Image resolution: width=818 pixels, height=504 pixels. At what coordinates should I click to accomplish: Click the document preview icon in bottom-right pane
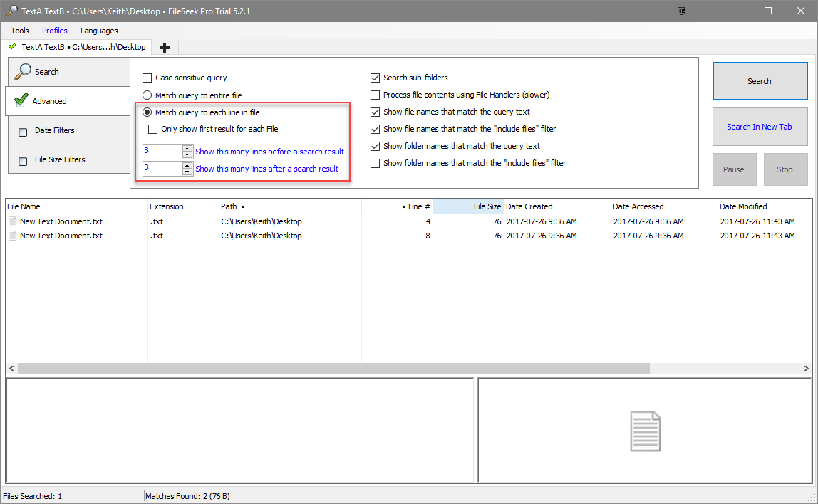click(x=646, y=431)
